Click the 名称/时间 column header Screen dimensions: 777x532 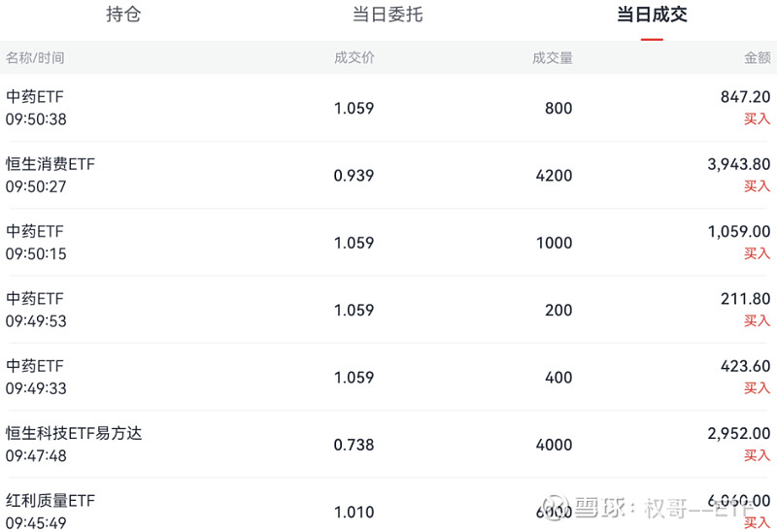coord(35,58)
